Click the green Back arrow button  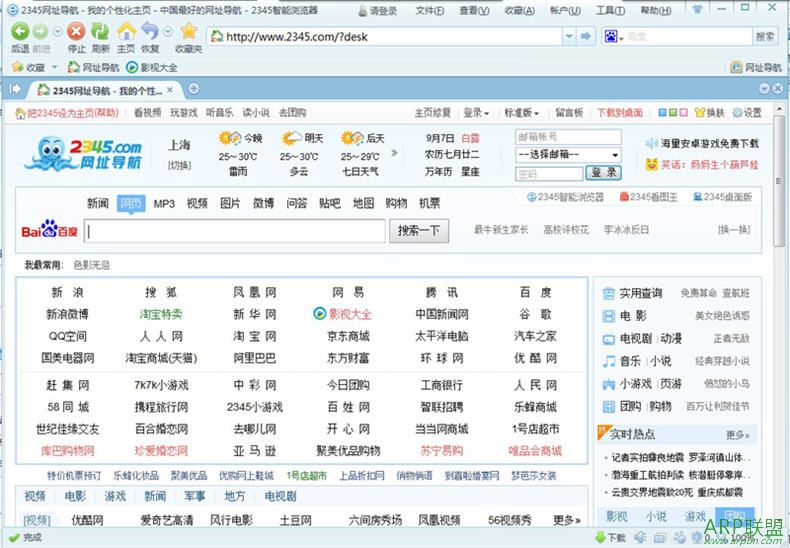[x=20, y=32]
